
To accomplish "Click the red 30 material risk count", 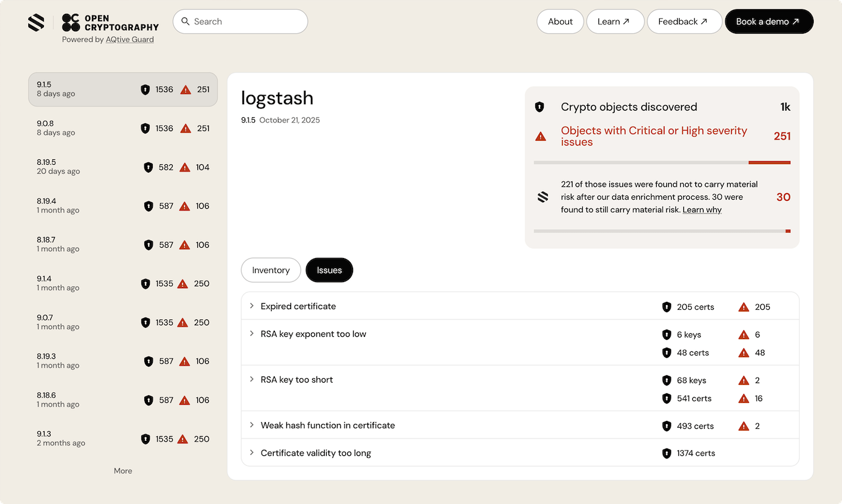I will [x=783, y=197].
